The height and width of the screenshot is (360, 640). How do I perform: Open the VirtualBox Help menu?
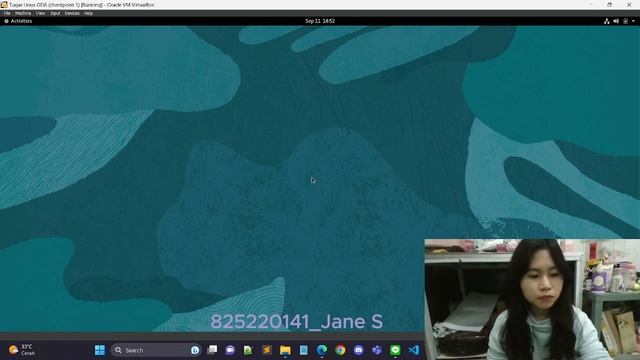pos(88,13)
